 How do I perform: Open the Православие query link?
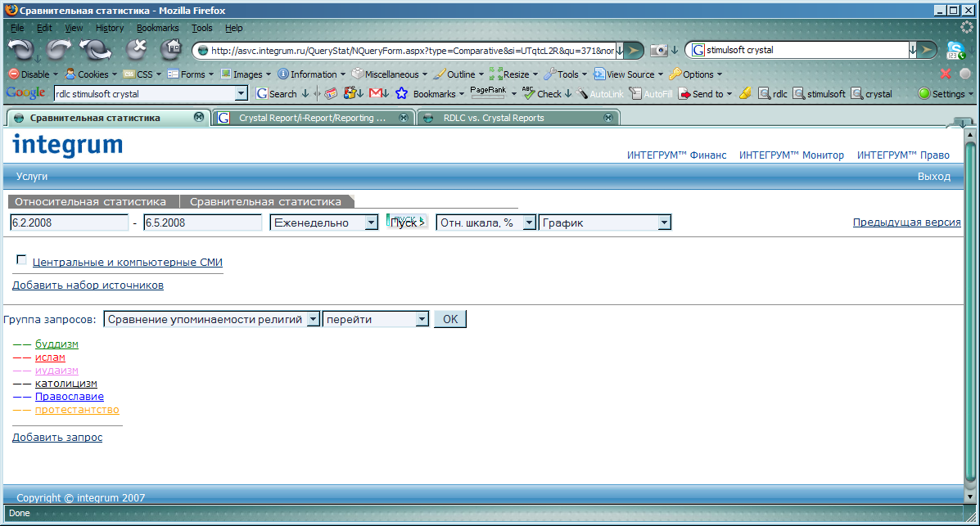(70, 397)
